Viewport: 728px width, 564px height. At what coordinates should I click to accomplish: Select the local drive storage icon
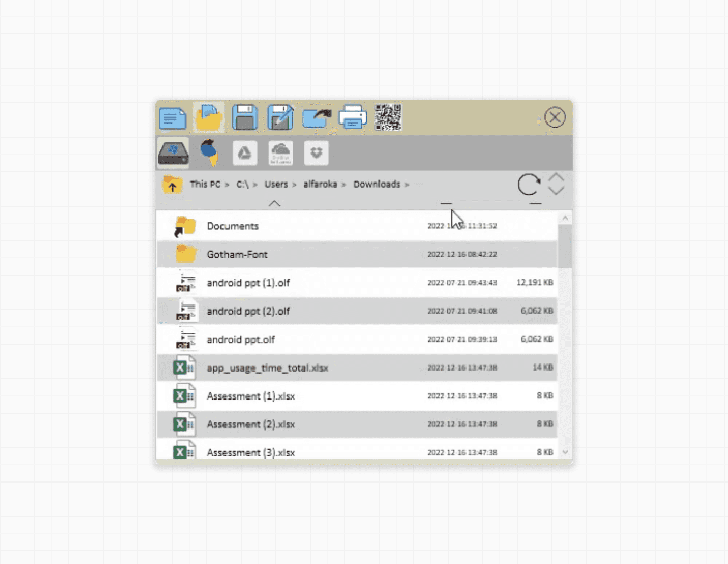(x=173, y=153)
